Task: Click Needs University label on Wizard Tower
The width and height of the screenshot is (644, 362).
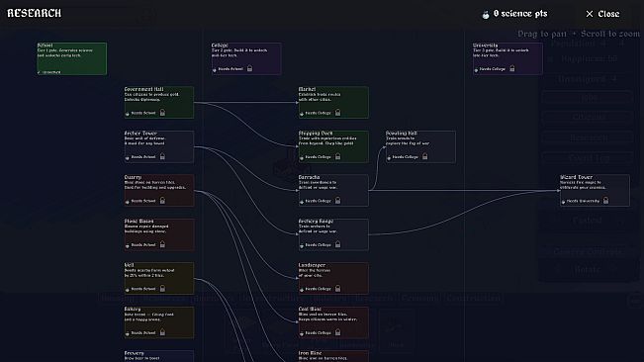Action: click(x=583, y=201)
